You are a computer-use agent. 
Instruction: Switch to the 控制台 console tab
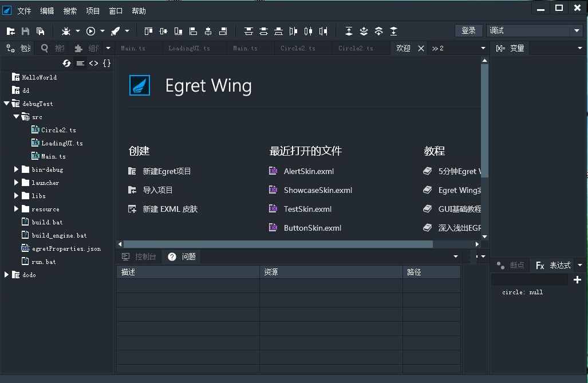[x=139, y=256]
